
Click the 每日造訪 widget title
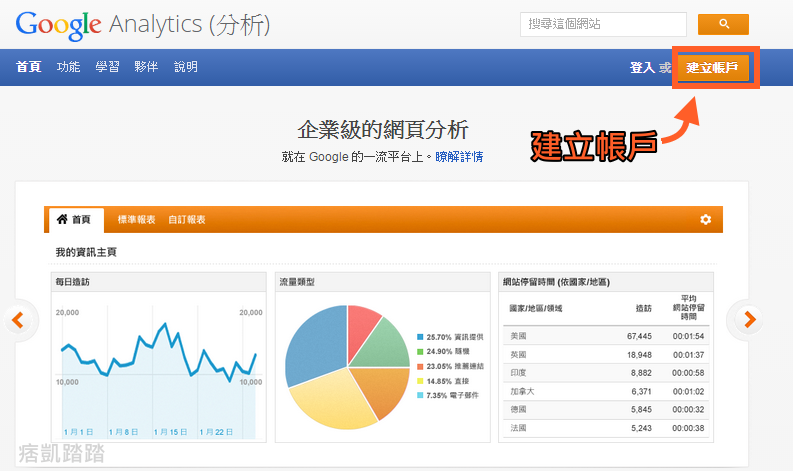pos(73,282)
